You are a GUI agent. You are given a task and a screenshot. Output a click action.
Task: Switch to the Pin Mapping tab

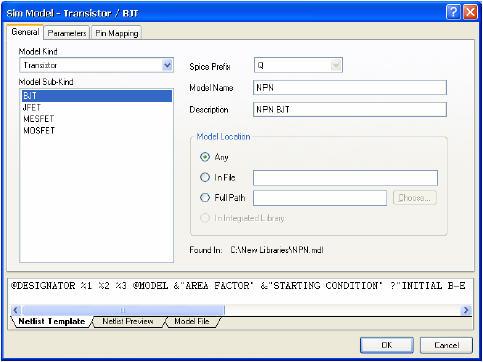pos(116,33)
